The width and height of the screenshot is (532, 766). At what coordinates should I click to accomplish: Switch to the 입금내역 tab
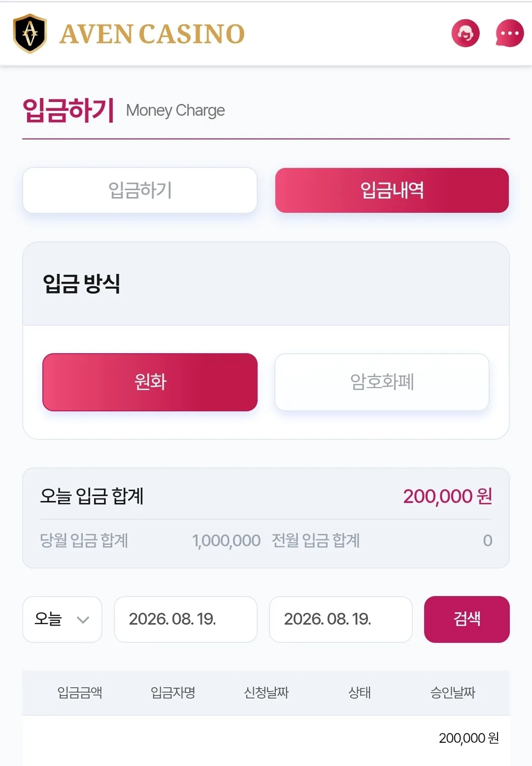pos(392,190)
